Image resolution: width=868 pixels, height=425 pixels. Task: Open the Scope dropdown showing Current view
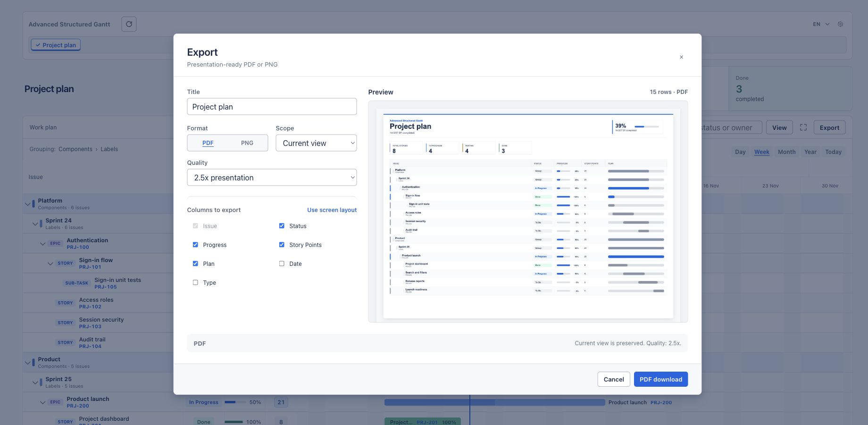pyautogui.click(x=316, y=143)
